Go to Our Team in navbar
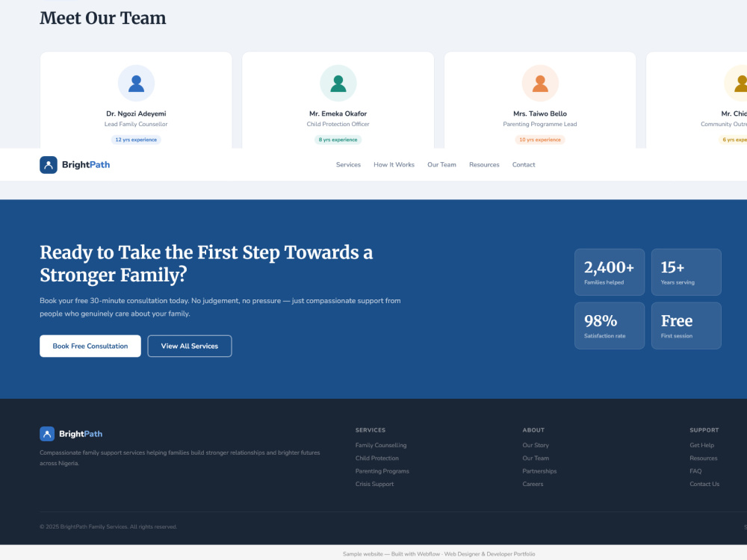The width and height of the screenshot is (747, 560). 441,165
